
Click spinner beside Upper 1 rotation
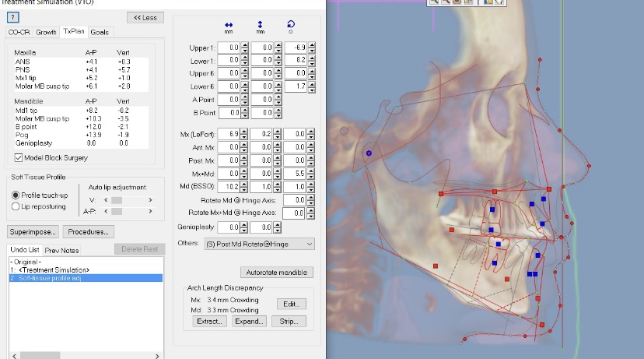312,48
